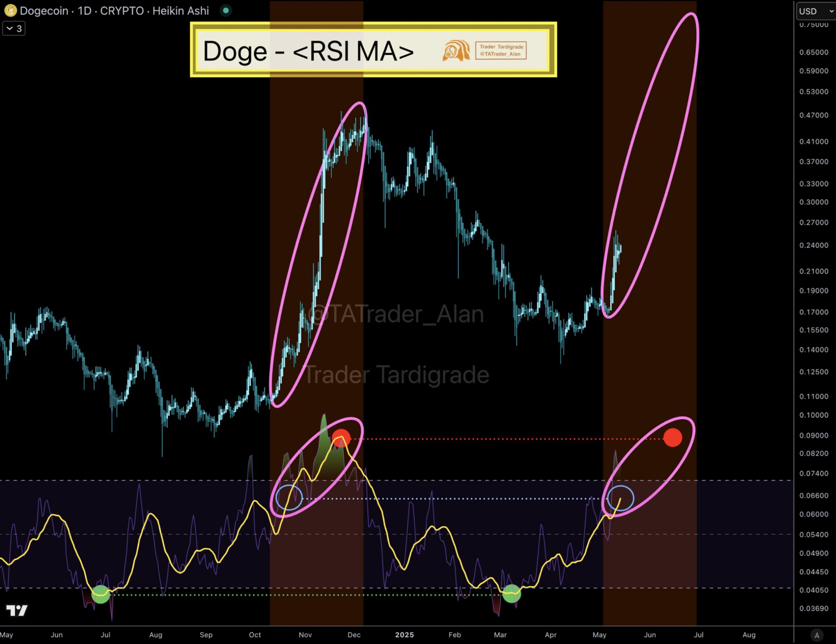Image resolution: width=836 pixels, height=644 pixels.
Task: Click the Dogecoin coin icon beside the symbol
Action: pyautogui.click(x=10, y=10)
